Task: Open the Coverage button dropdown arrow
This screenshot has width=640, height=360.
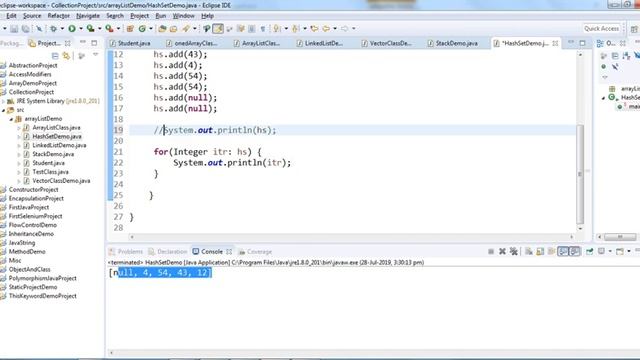Action: point(99,29)
